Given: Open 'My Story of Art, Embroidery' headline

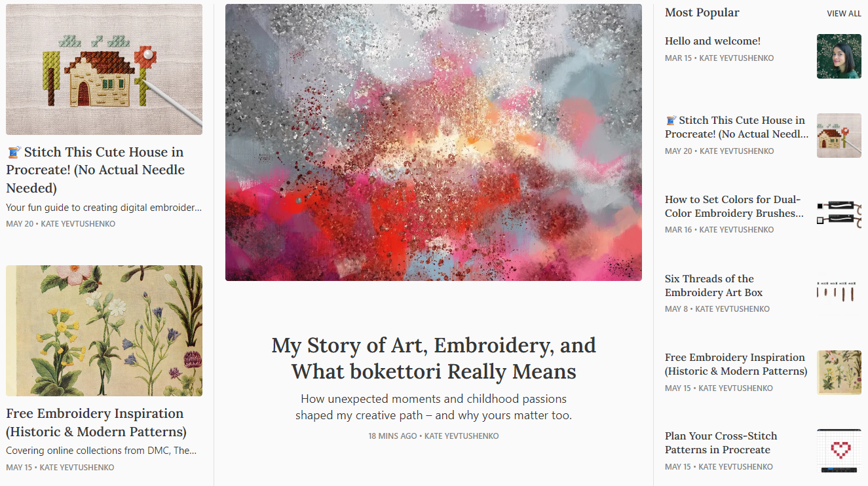Looking at the screenshot, I should click(x=433, y=358).
